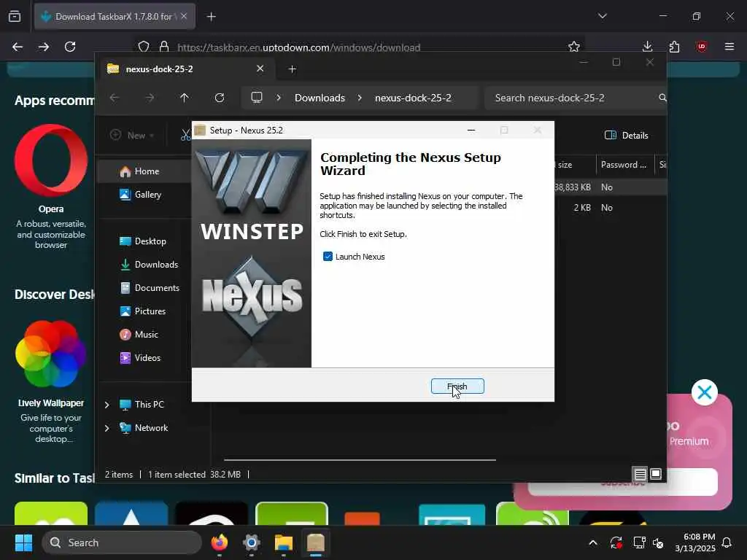The image size is (747, 560).
Task: Open Firefox extensions menu
Action: tap(674, 47)
